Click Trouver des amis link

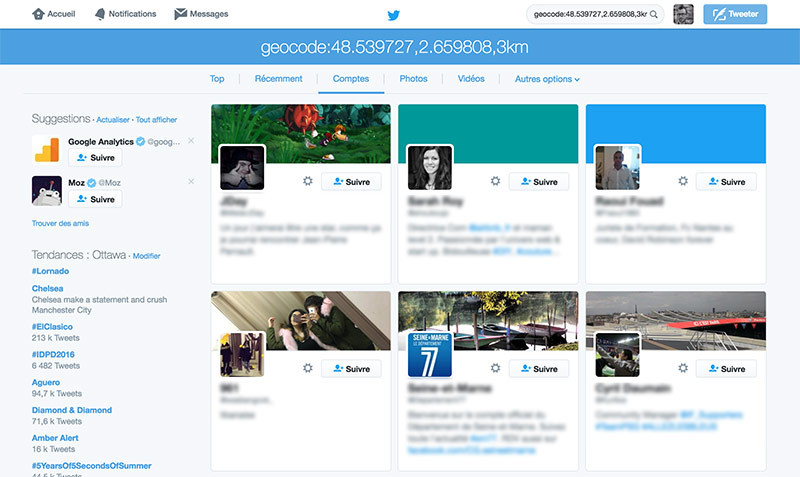(x=60, y=223)
